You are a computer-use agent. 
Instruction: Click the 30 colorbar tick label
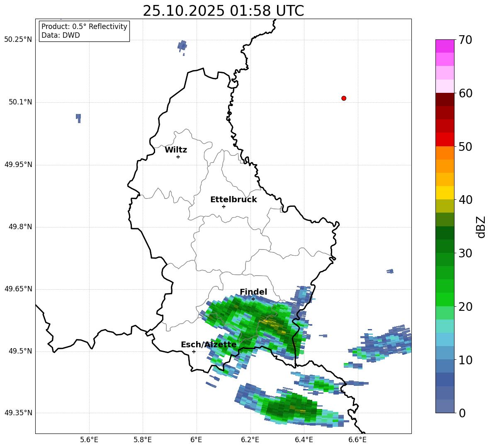point(465,253)
